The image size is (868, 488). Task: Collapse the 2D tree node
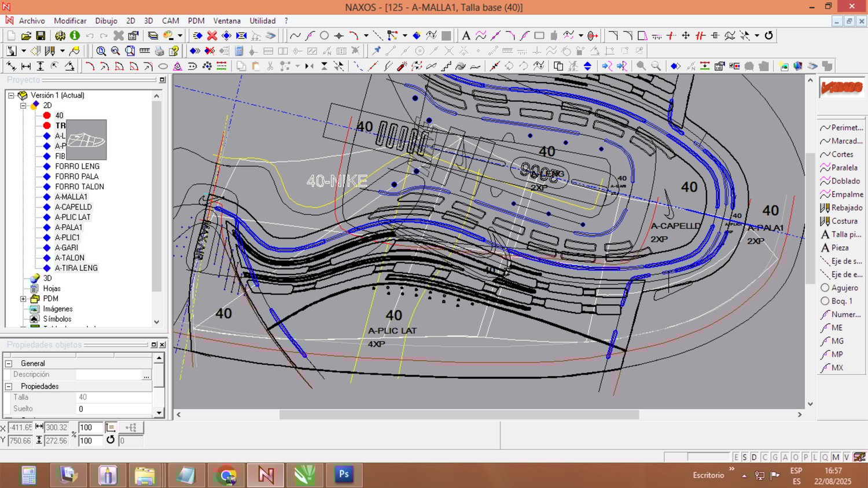coord(23,105)
